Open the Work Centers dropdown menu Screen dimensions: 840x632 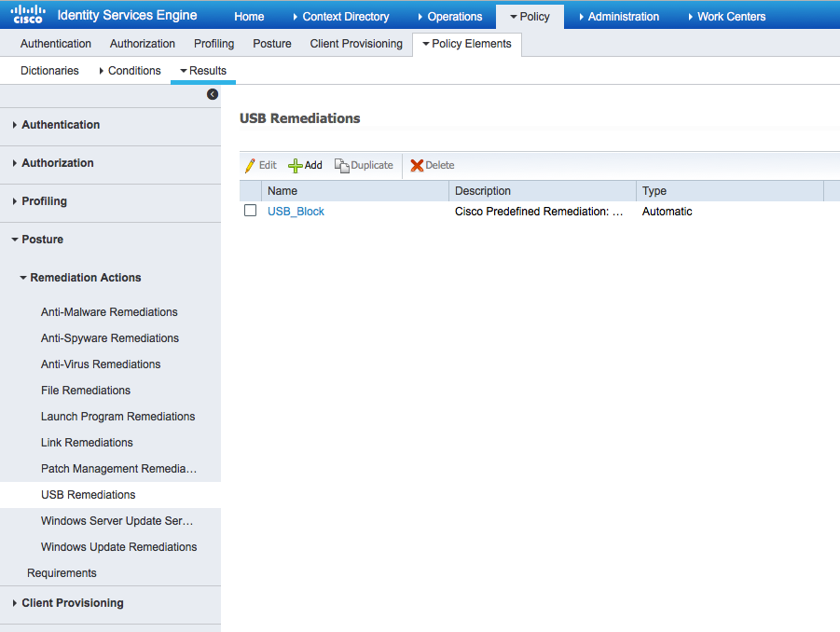coord(727,17)
